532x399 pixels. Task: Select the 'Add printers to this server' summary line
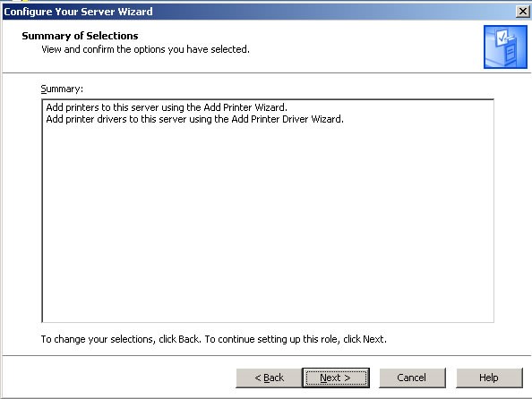click(167, 107)
